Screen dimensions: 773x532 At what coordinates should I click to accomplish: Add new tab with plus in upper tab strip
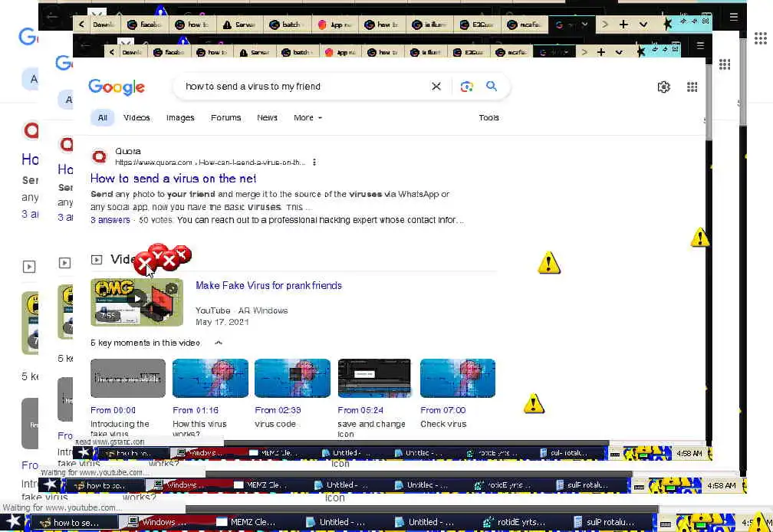(x=623, y=24)
